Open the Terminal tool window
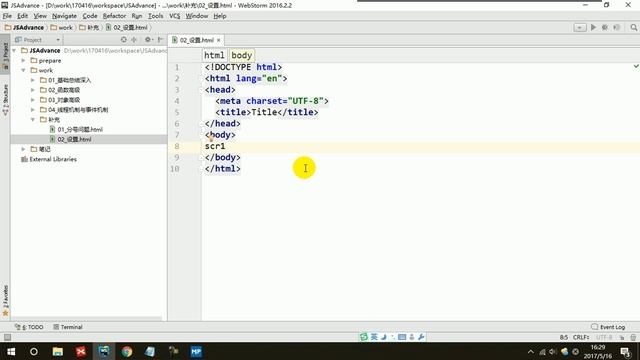Viewport: 640px width, 360px height. tap(68, 327)
